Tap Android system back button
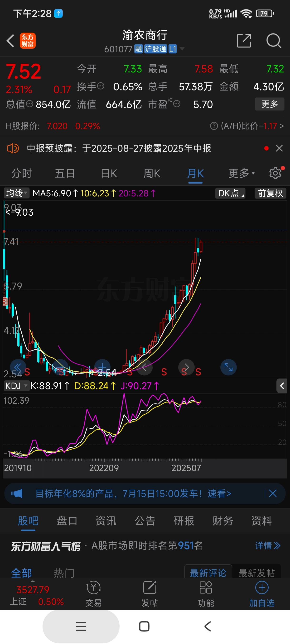Viewport: 290px width, 644px height. point(208,626)
